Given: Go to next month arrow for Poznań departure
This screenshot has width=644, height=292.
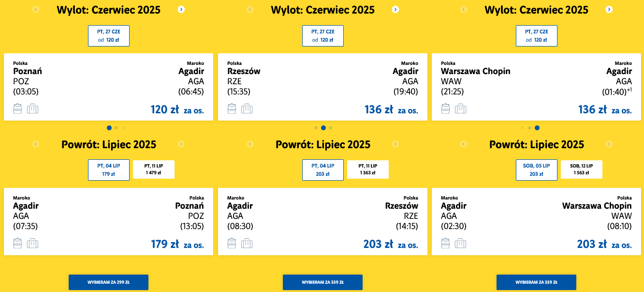Looking at the screenshot, I should 181,9.
